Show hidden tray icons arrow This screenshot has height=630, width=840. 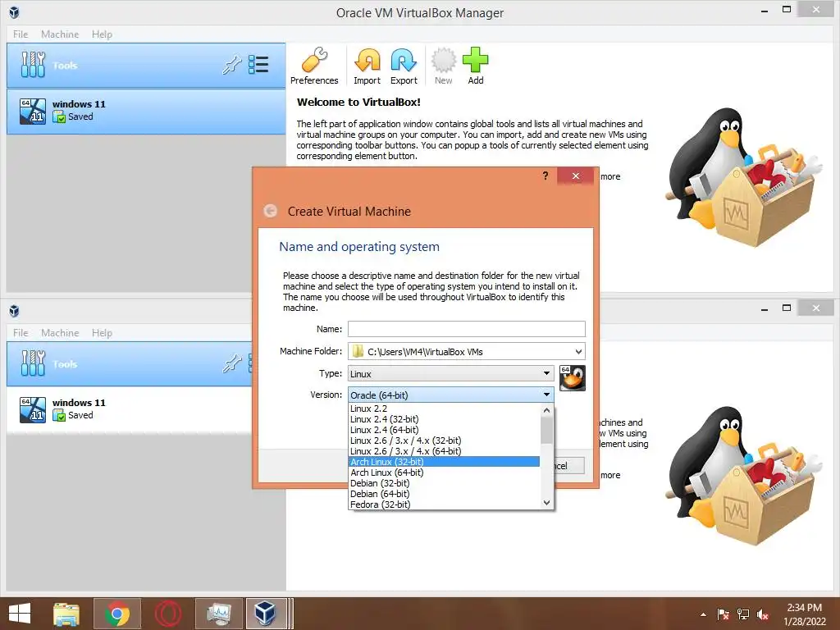tap(703, 614)
